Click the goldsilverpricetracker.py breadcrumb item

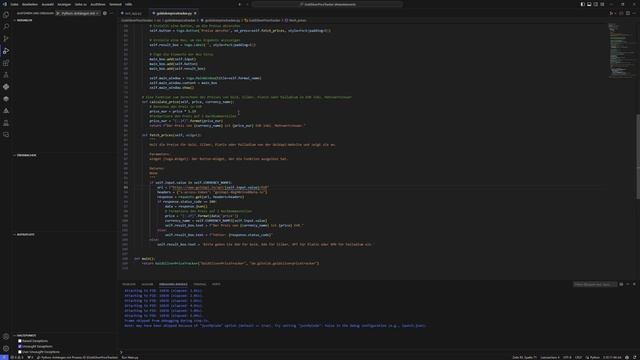click(220, 20)
